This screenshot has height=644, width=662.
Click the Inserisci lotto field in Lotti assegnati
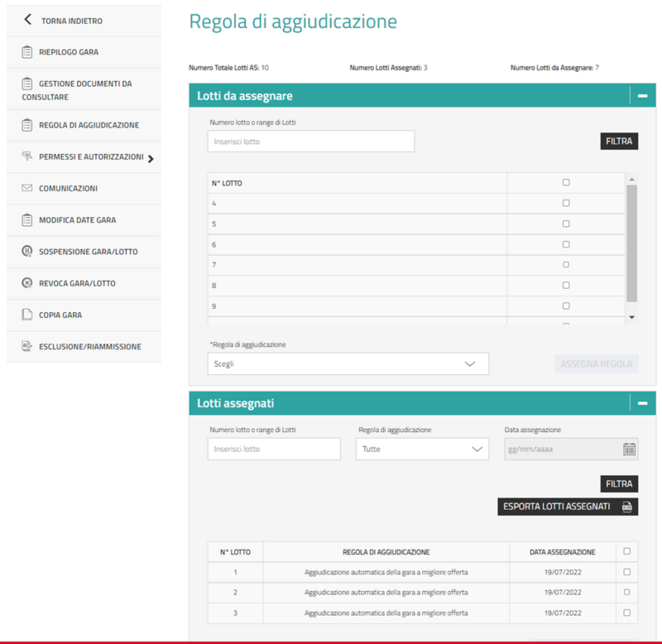pos(274,449)
